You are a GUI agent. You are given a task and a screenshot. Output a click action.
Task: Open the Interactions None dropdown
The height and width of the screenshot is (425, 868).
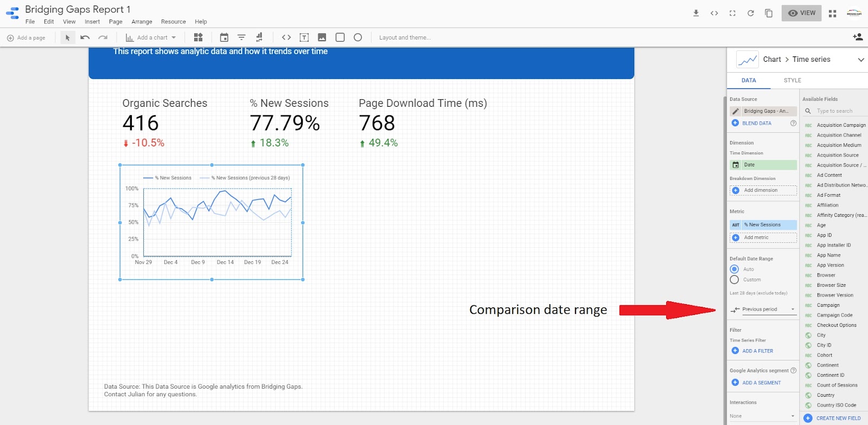763,416
